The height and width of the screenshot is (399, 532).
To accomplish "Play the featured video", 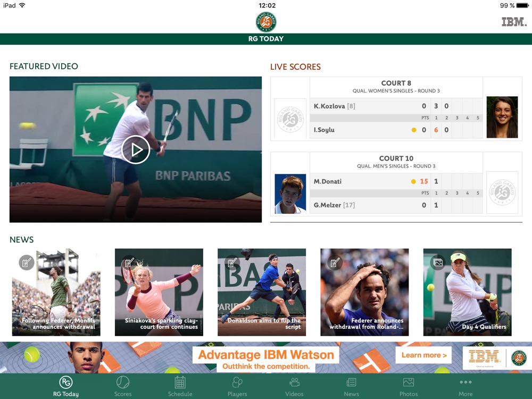I will 136,150.
